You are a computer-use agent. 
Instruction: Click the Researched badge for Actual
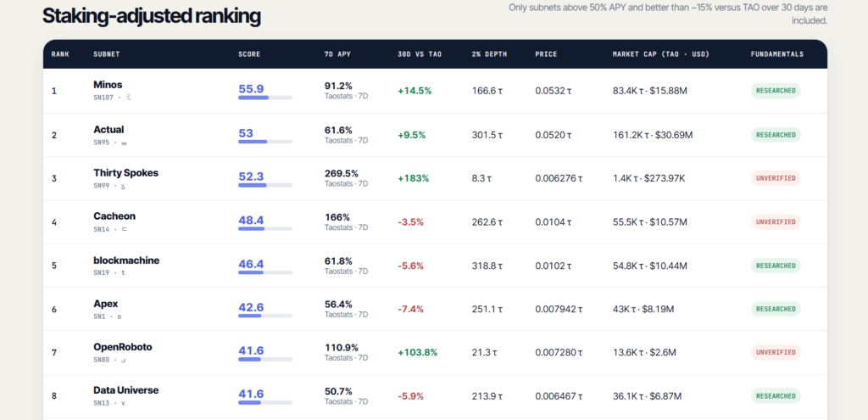[776, 135]
